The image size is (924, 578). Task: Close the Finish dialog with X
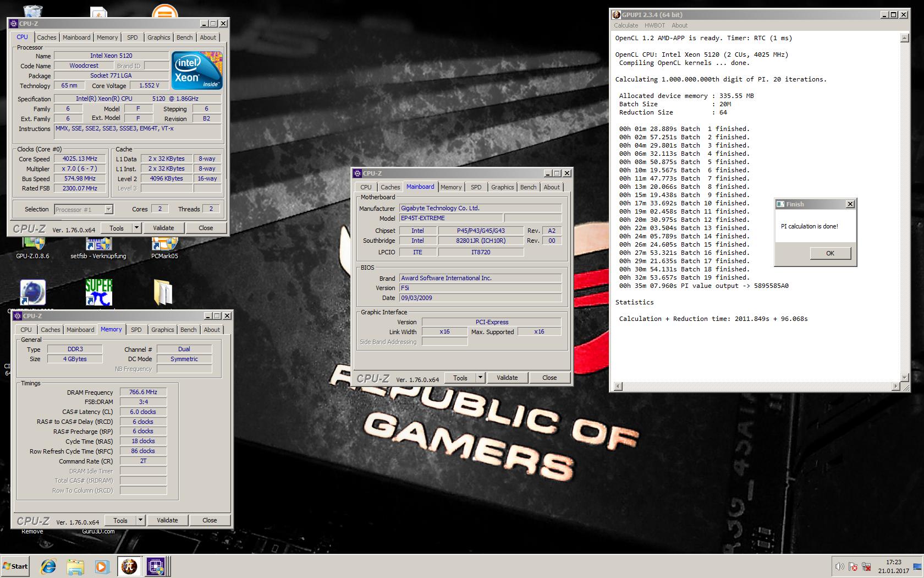(x=850, y=204)
